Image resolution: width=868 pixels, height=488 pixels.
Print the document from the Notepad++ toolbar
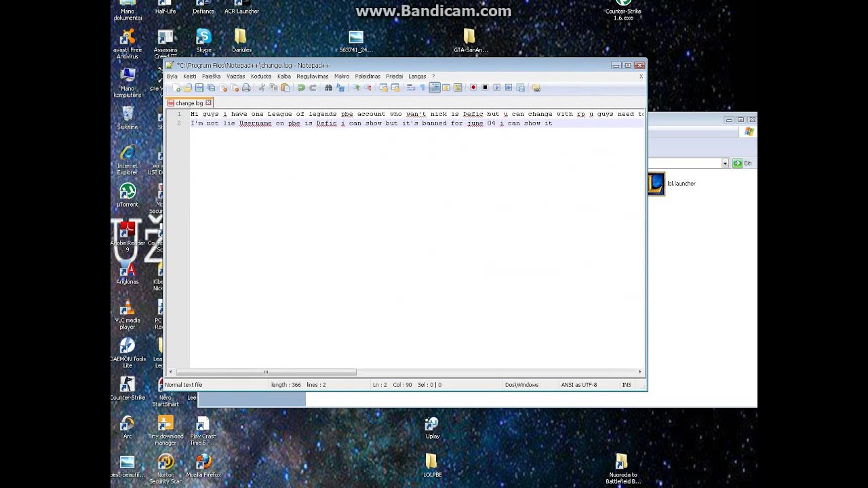pyautogui.click(x=246, y=87)
